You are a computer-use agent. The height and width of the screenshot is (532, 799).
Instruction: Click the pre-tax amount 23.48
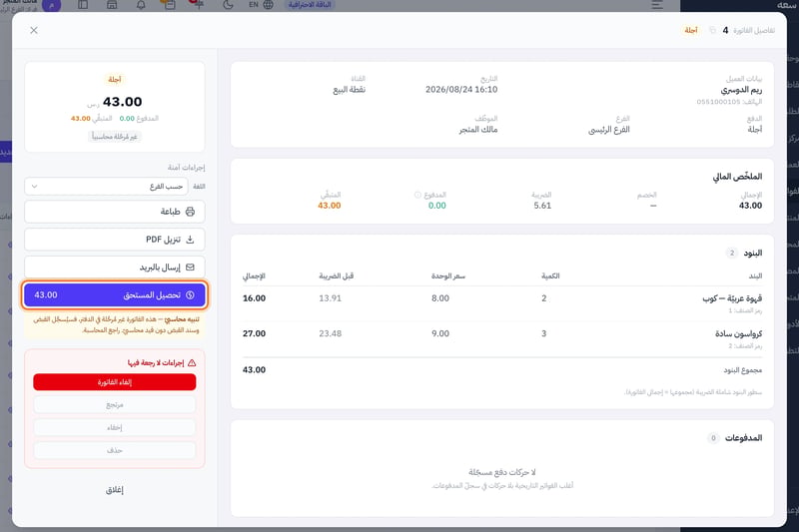331,334
